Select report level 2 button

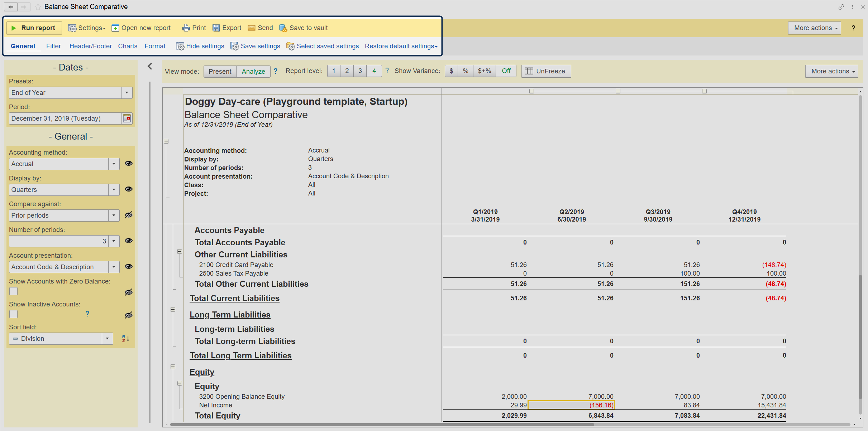pyautogui.click(x=347, y=71)
